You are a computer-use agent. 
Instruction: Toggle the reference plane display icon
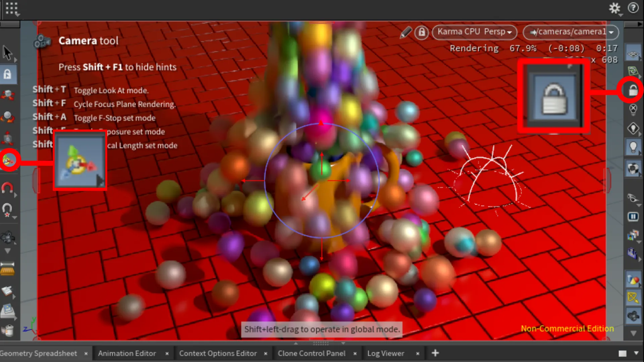point(633,54)
